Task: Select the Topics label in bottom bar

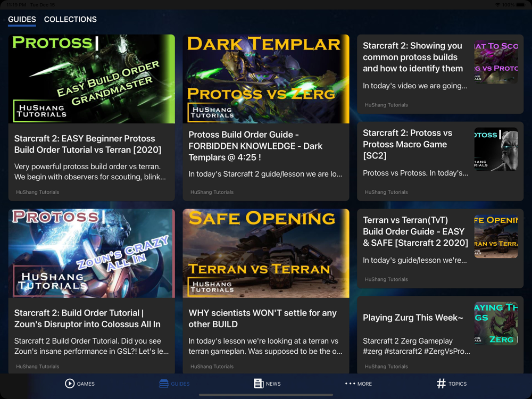Action: (458, 384)
